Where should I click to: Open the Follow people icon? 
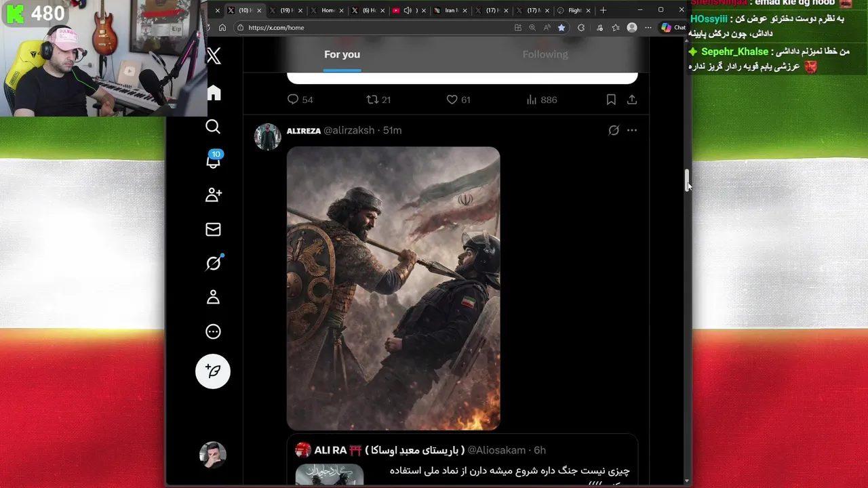tap(213, 195)
